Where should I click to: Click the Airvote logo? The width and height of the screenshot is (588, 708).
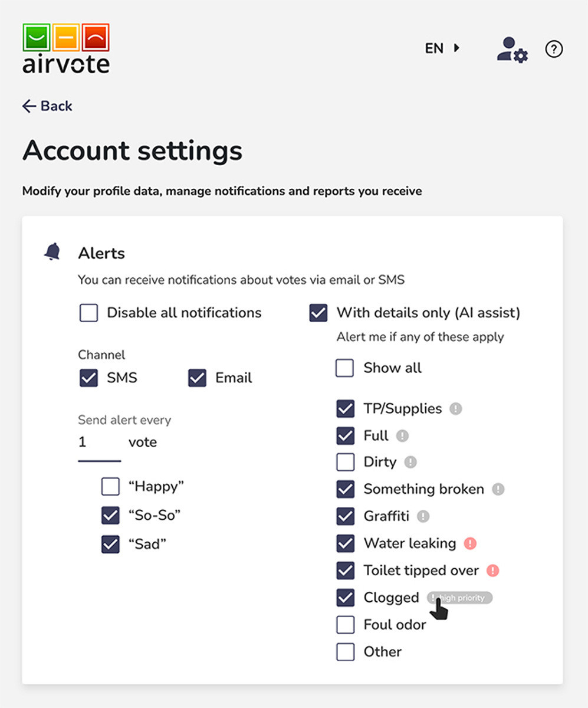coord(66,48)
